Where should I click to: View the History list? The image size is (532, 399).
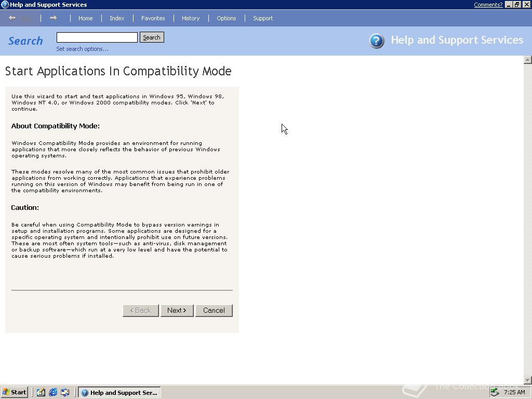[x=191, y=18]
